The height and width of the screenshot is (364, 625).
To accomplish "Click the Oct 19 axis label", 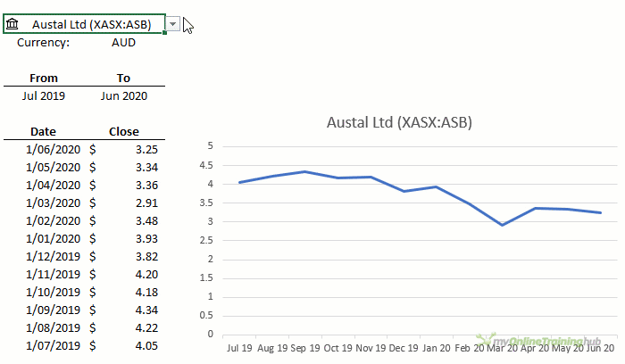I will 338,348.
